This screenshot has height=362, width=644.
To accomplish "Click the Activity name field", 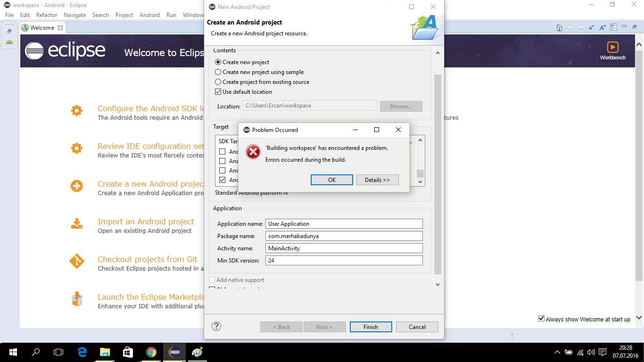I will click(344, 248).
